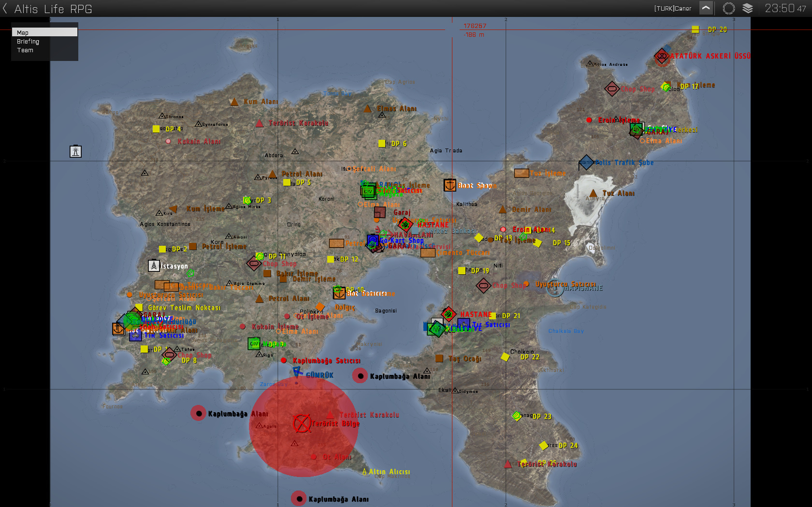Screen dimensions: 812x507
Task: Click the Kokain Alanı pink circle marker
Action: 168,141
